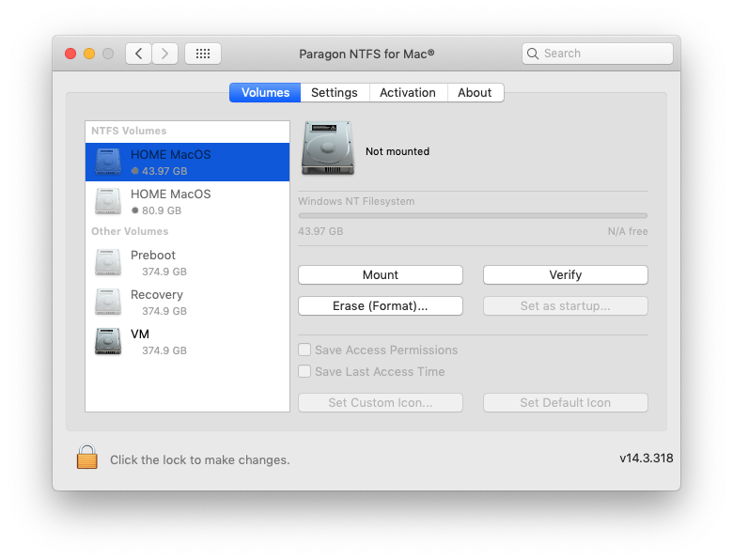Viewport: 733px width, 560px height.
Task: Click the disk usage progress bar
Action: 473,215
